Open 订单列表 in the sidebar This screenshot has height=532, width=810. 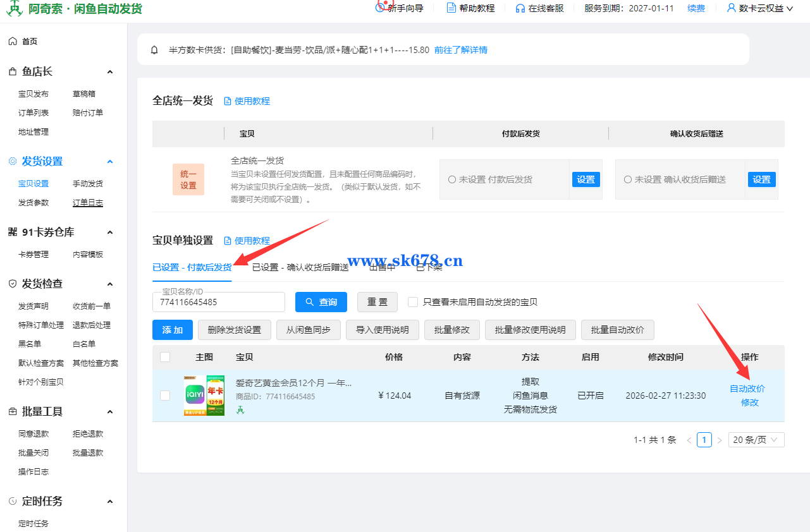(34, 113)
